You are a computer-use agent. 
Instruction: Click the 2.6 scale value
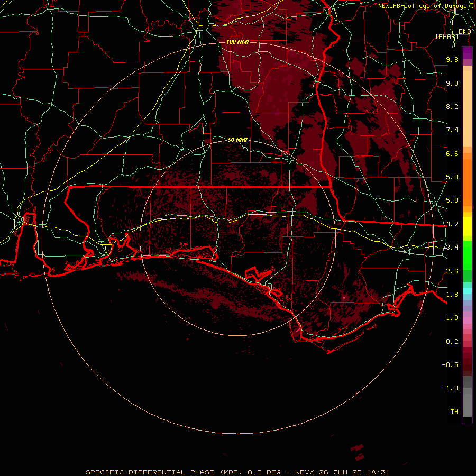point(452,271)
